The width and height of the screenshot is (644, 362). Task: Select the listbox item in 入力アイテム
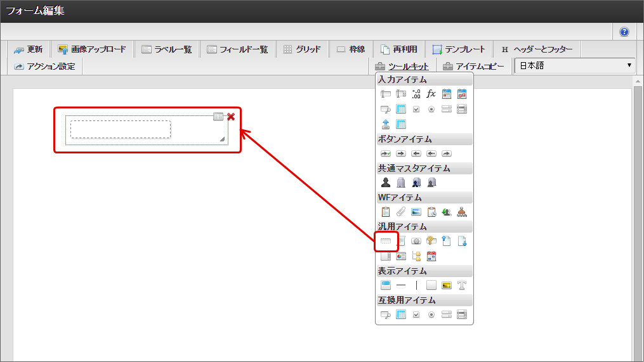[462, 109]
